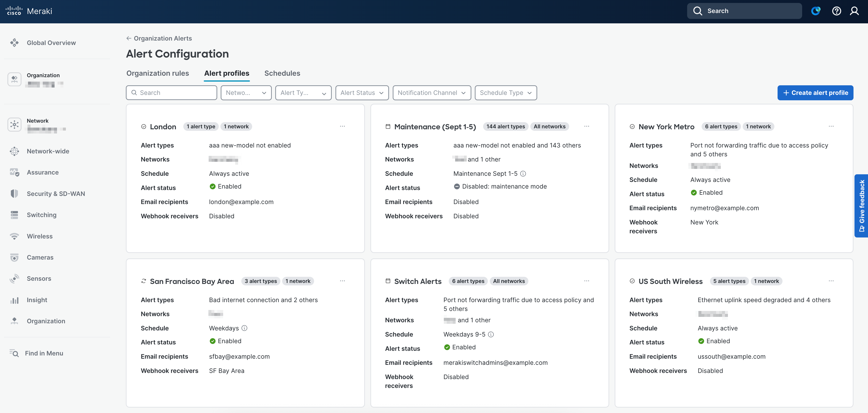The width and height of the screenshot is (868, 413).
Task: Open the Schedule Type dropdown
Action: [506, 93]
